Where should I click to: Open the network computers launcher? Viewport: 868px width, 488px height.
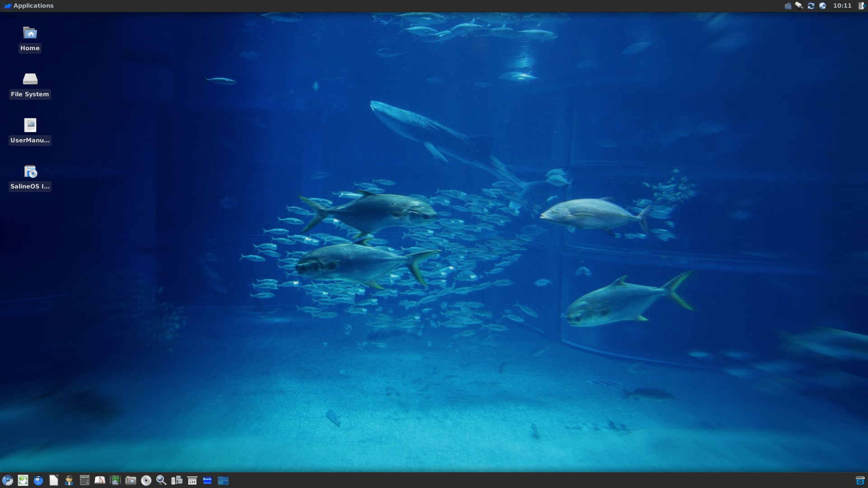[177, 480]
